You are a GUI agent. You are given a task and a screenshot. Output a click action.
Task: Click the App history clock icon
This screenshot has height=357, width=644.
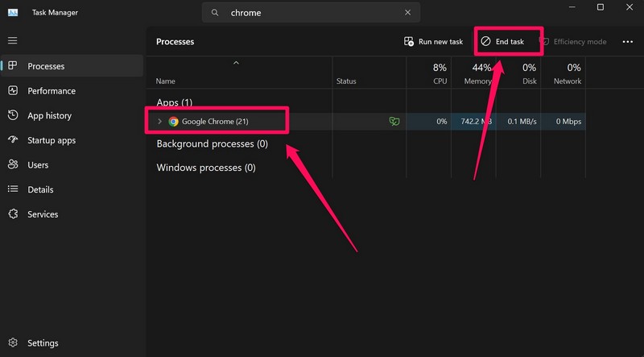click(x=13, y=115)
